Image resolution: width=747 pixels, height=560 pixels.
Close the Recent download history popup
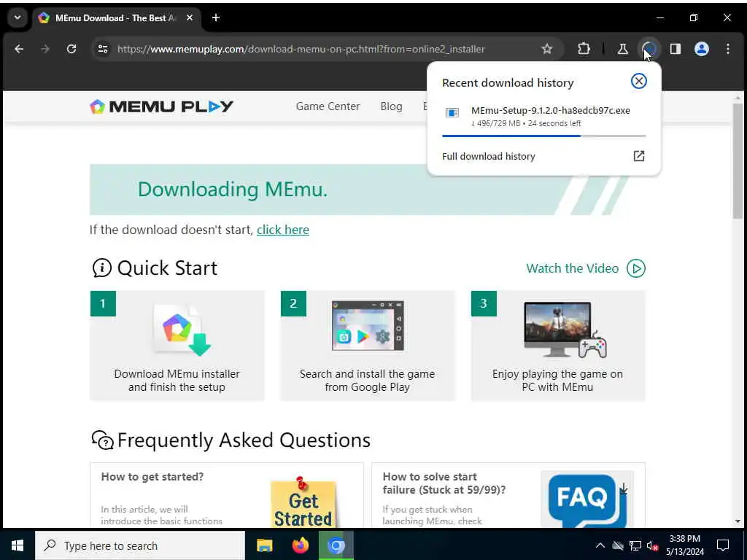(x=638, y=81)
